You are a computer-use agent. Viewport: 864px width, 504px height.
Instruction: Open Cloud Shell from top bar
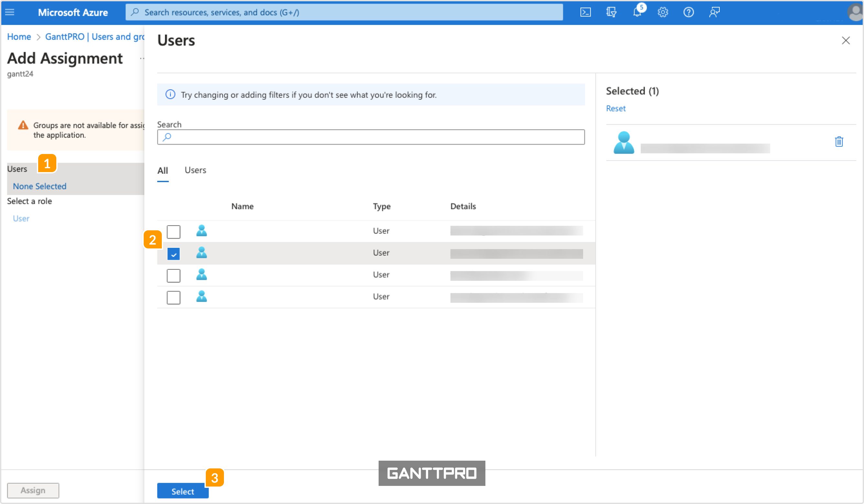(585, 12)
